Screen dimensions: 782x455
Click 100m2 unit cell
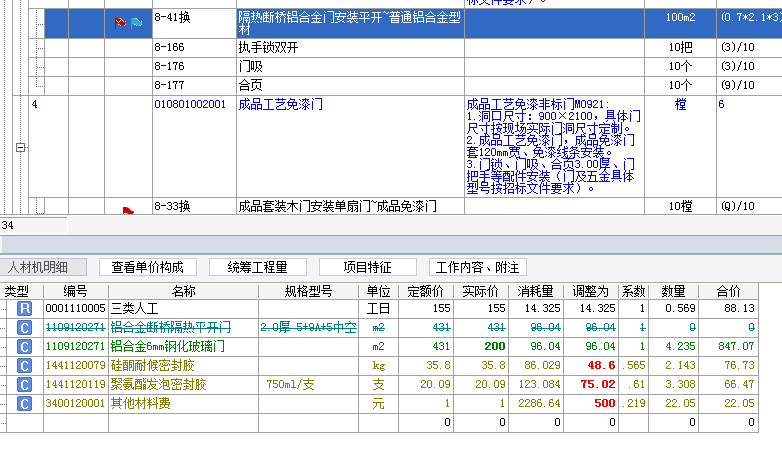click(x=680, y=23)
